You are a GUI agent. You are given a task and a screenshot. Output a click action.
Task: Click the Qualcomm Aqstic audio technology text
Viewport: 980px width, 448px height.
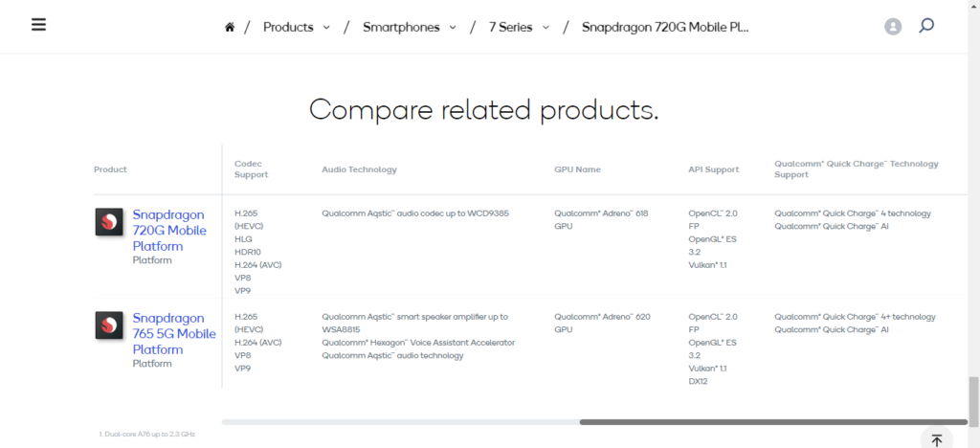(x=392, y=355)
